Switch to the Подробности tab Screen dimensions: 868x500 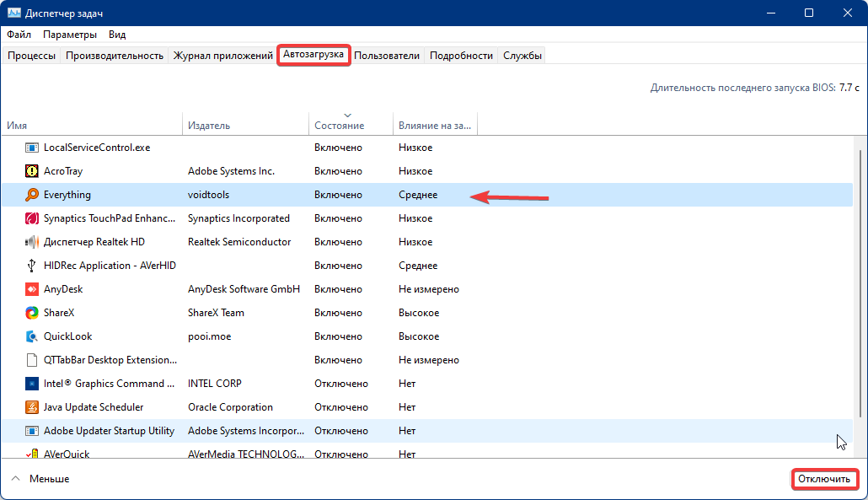coord(461,56)
